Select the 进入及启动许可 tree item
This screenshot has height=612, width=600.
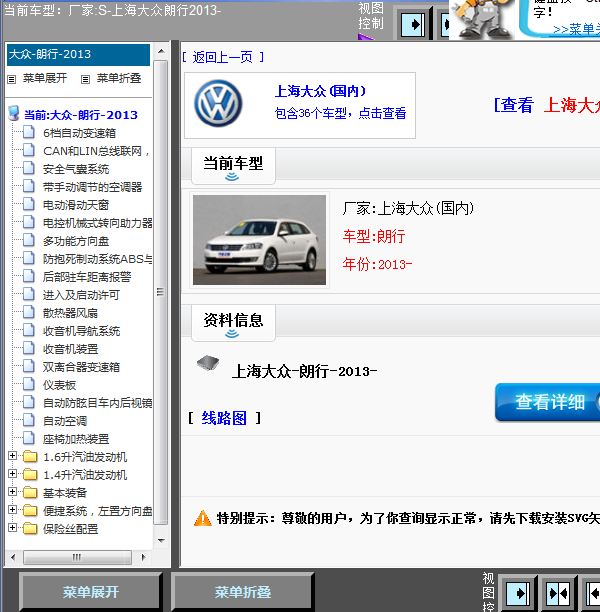pyautogui.click(x=81, y=295)
